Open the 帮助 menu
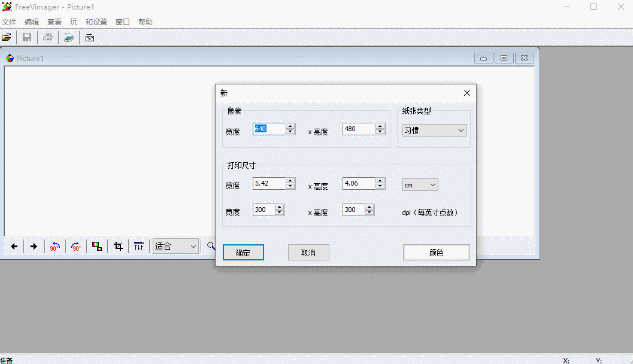 coord(146,21)
